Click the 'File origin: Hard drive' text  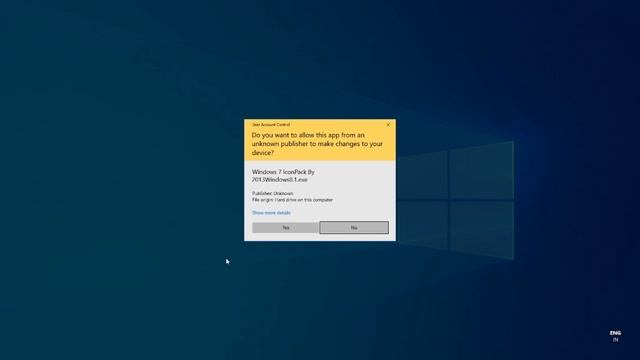click(x=292, y=200)
